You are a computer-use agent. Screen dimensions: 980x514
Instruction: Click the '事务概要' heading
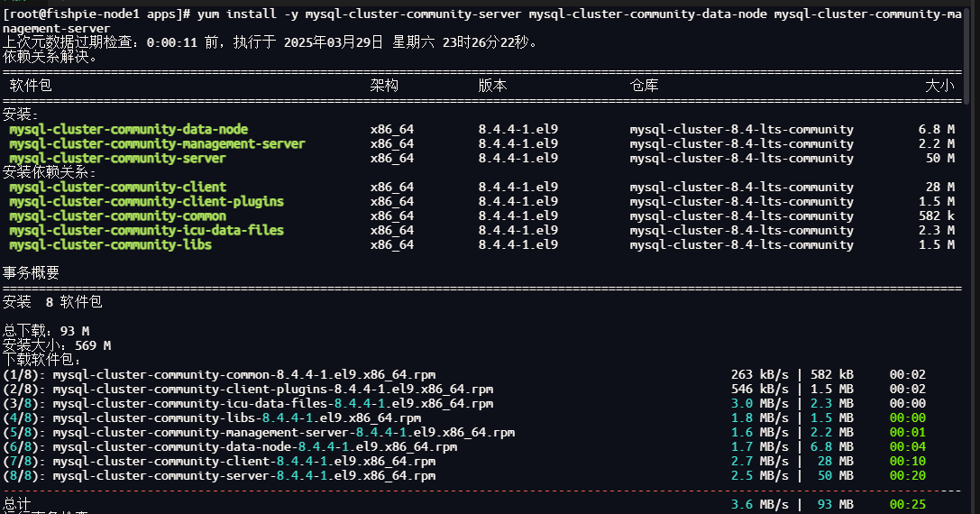pos(31,272)
